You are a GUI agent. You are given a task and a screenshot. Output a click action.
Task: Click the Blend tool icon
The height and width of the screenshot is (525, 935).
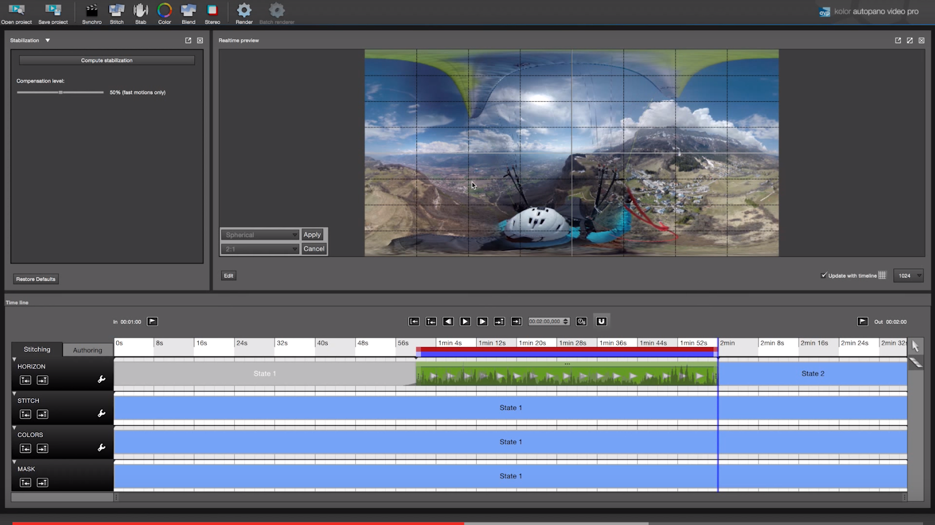coord(188,12)
